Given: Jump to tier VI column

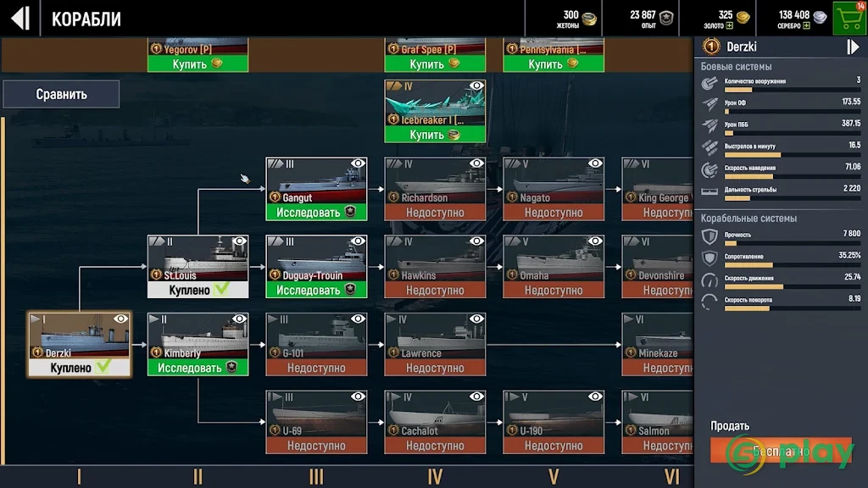Looking at the screenshot, I should coord(672,476).
